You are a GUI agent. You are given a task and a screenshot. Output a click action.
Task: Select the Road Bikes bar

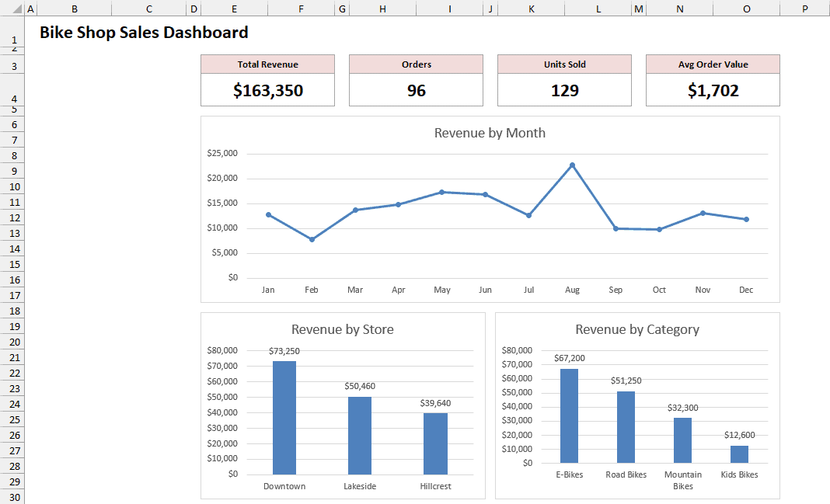pyautogui.click(x=626, y=427)
